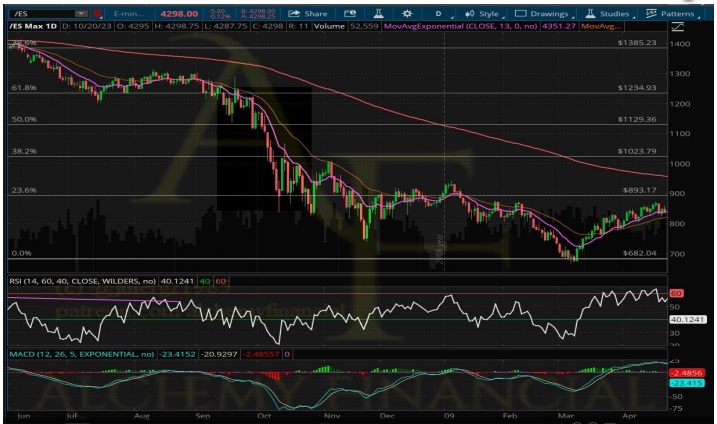Click the EMA value 4351.27
717x424 pixels.
coord(558,26)
